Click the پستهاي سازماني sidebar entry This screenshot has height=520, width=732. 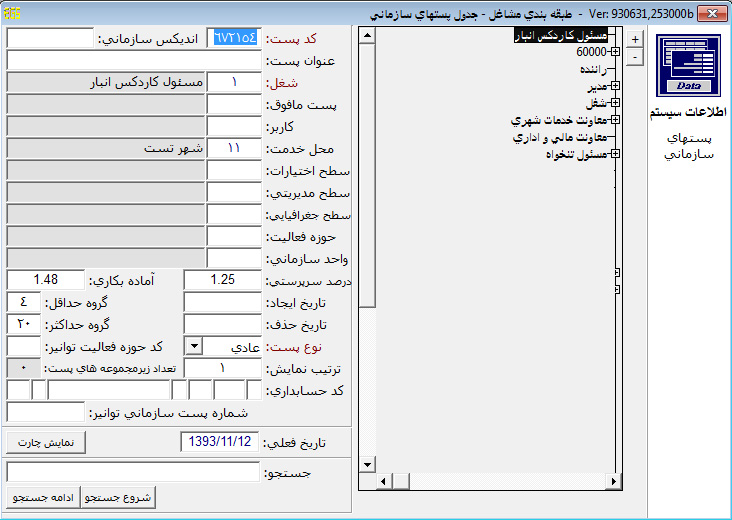point(689,146)
